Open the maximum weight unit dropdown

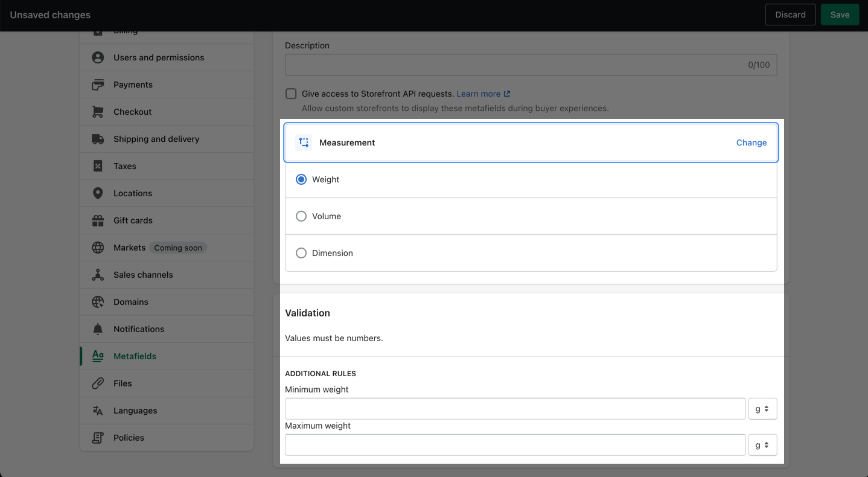pos(762,445)
